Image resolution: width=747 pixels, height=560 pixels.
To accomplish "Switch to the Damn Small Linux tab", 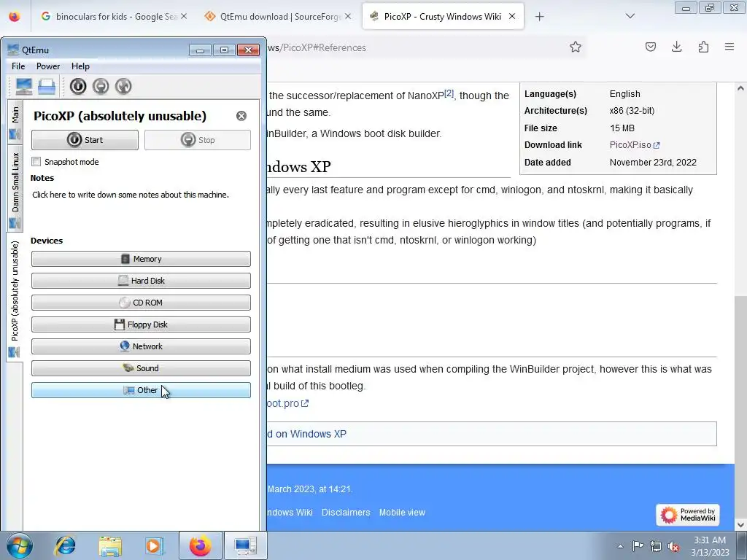I will [x=15, y=187].
